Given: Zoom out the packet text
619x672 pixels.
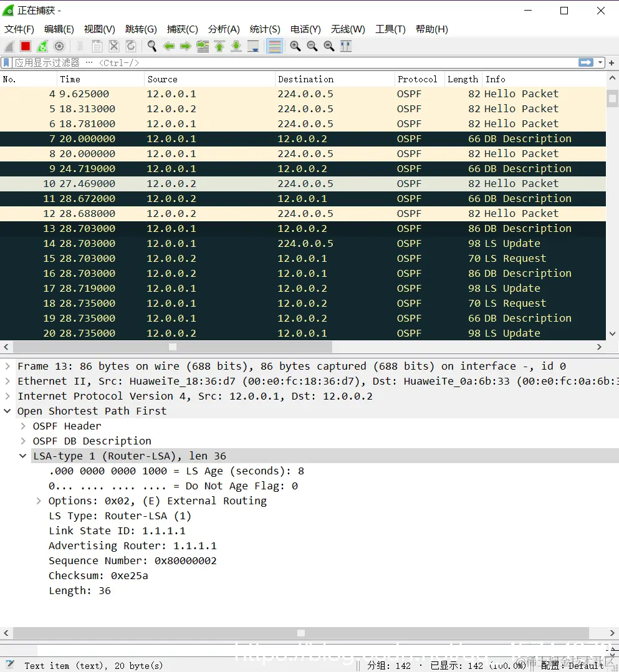Looking at the screenshot, I should (x=312, y=46).
